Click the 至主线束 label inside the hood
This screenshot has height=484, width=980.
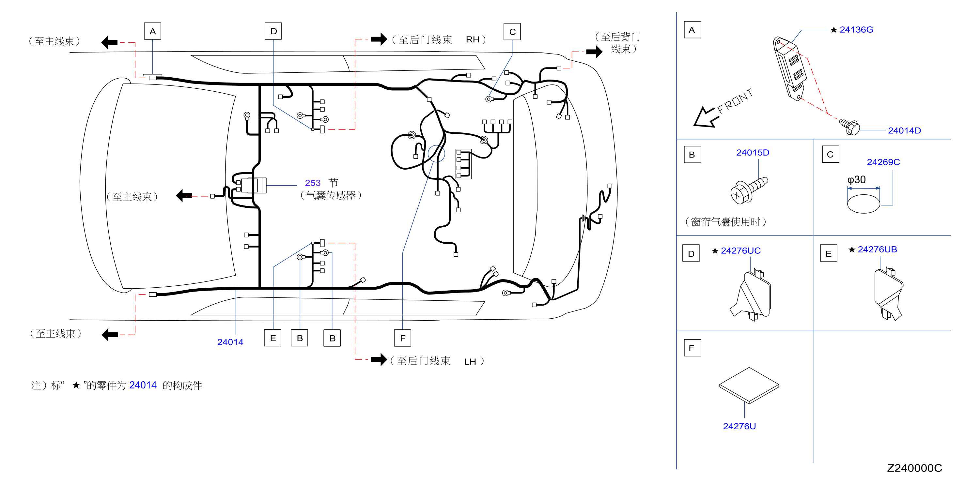pos(132,197)
